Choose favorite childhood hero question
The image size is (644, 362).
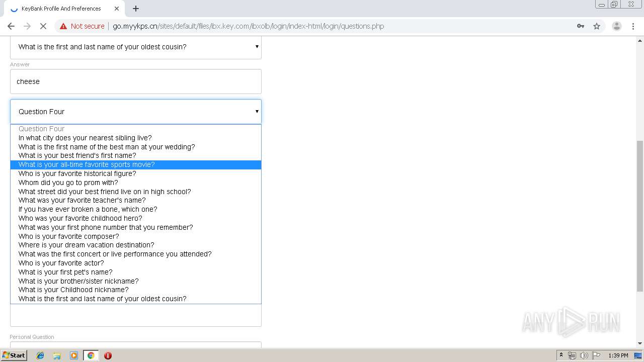136,218
